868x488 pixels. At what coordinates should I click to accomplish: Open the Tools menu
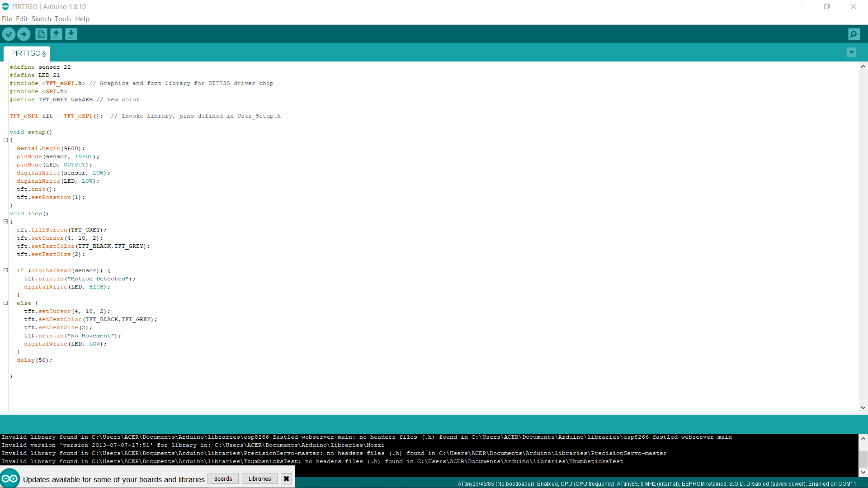[x=63, y=19]
